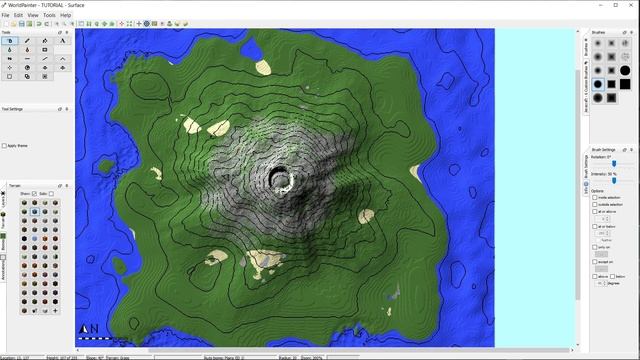Toggle the Terrain Show checkbox
Viewport: 640px width, 360px height.
point(34,193)
